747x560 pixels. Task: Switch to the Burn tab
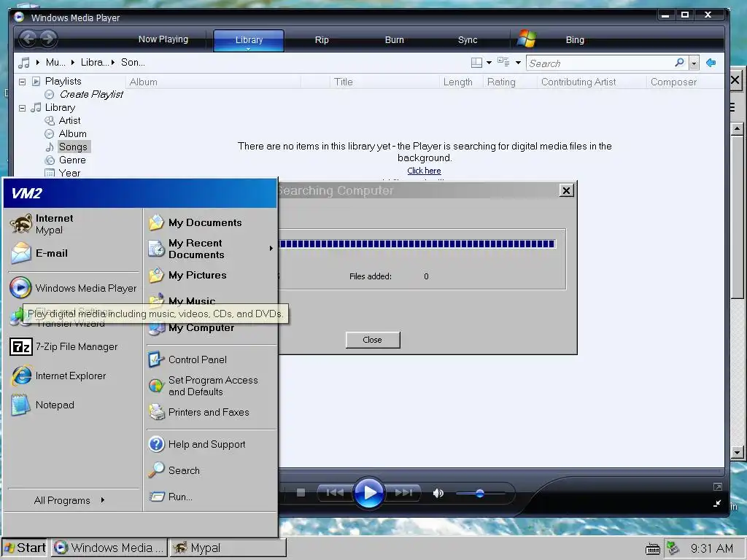[394, 40]
